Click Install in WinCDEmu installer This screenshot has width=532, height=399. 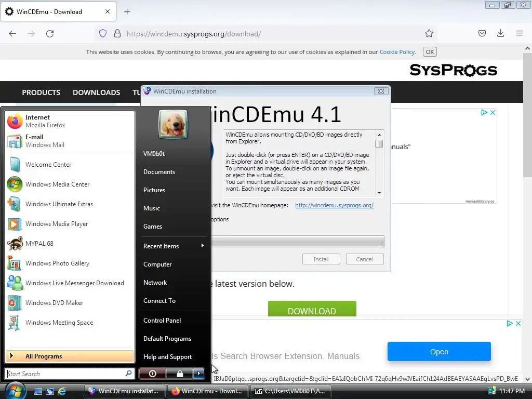[321, 259]
